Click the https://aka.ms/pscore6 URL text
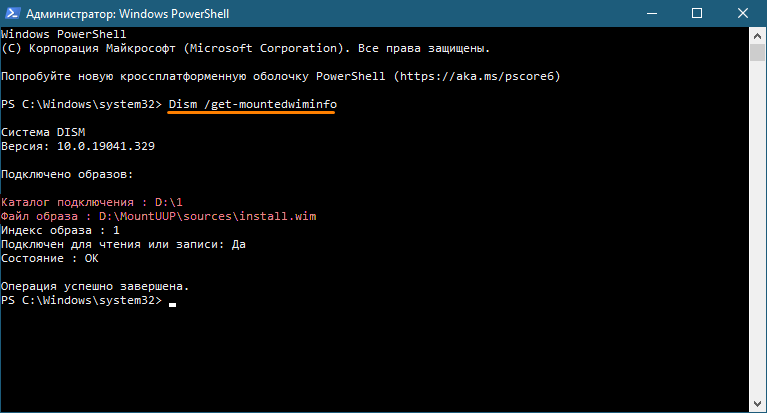Image resolution: width=767 pixels, height=413 pixels. click(x=477, y=76)
